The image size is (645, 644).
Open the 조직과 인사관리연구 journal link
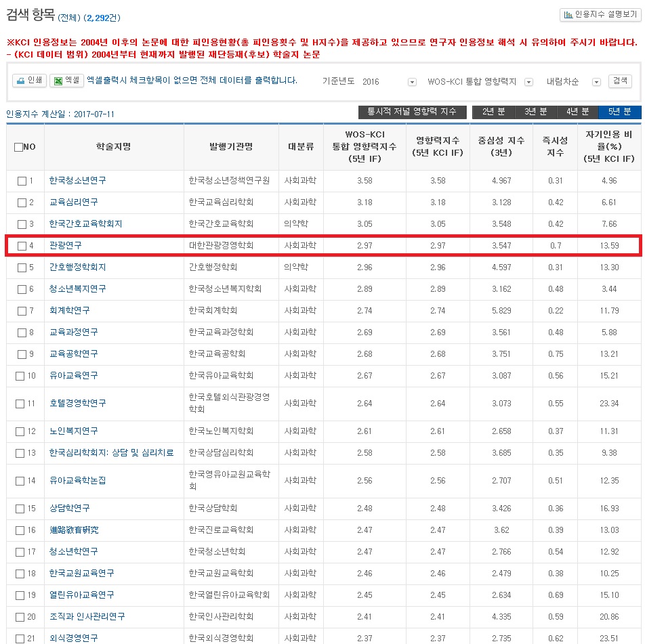(x=87, y=616)
